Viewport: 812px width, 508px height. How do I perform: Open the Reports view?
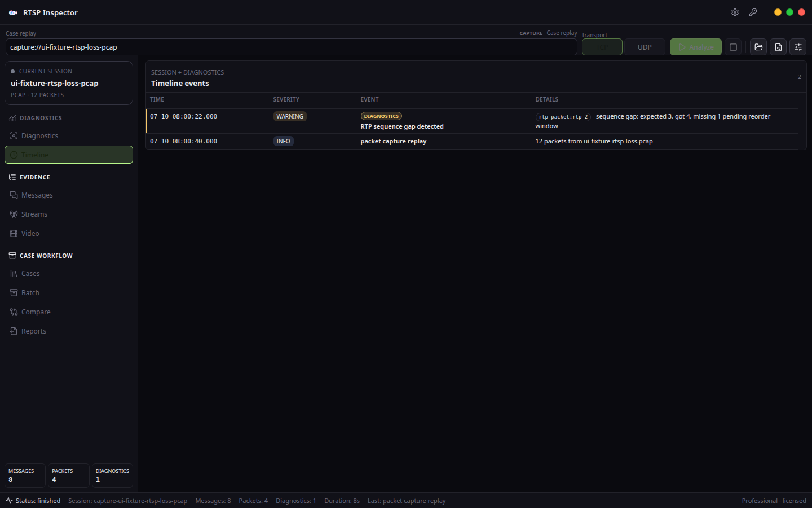(x=69, y=331)
